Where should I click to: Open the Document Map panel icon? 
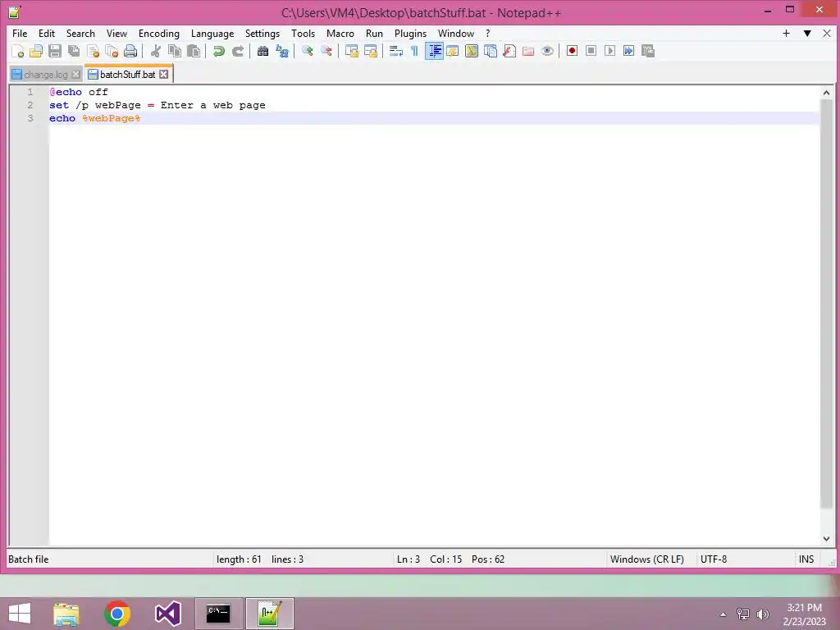pyautogui.click(x=472, y=51)
